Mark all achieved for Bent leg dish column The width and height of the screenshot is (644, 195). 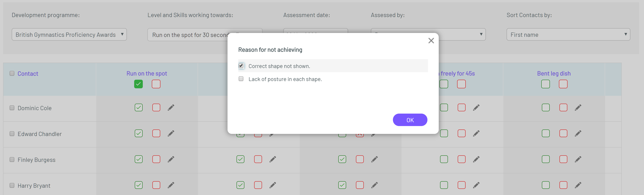tap(545, 84)
